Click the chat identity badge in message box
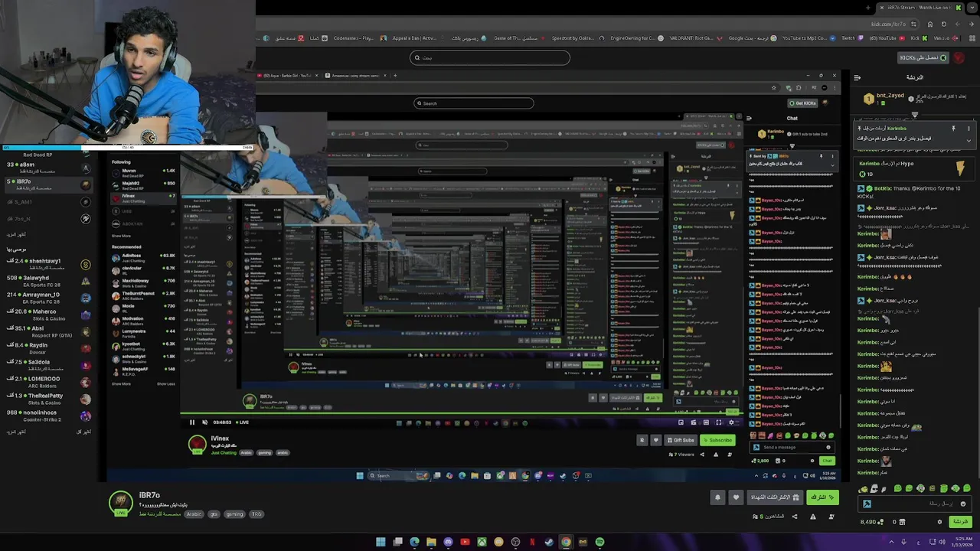The width and height of the screenshot is (980, 551). point(867,504)
